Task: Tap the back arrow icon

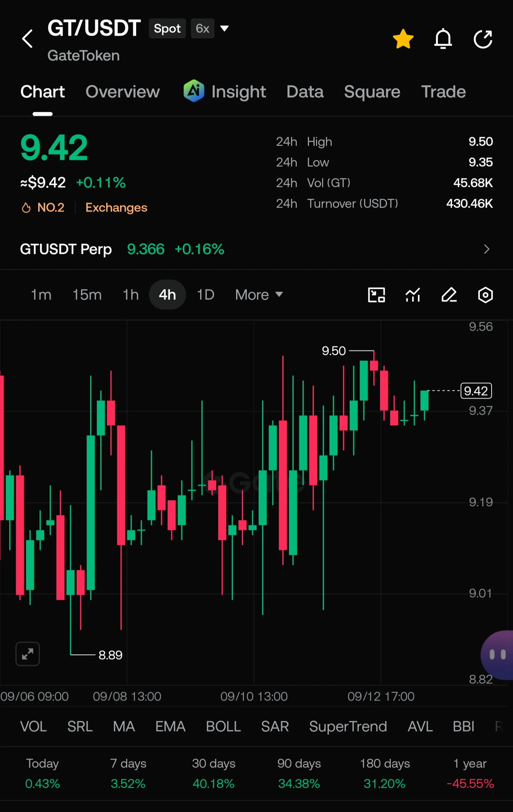Action: (x=27, y=38)
